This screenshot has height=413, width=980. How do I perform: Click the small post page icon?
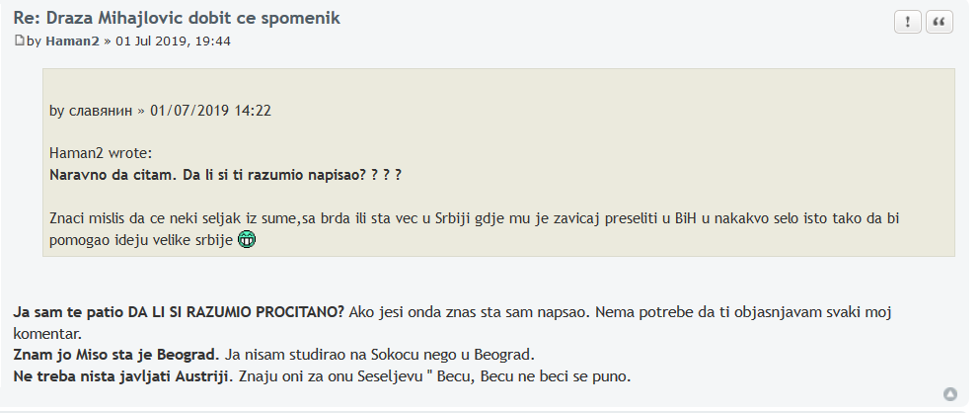[x=20, y=41]
